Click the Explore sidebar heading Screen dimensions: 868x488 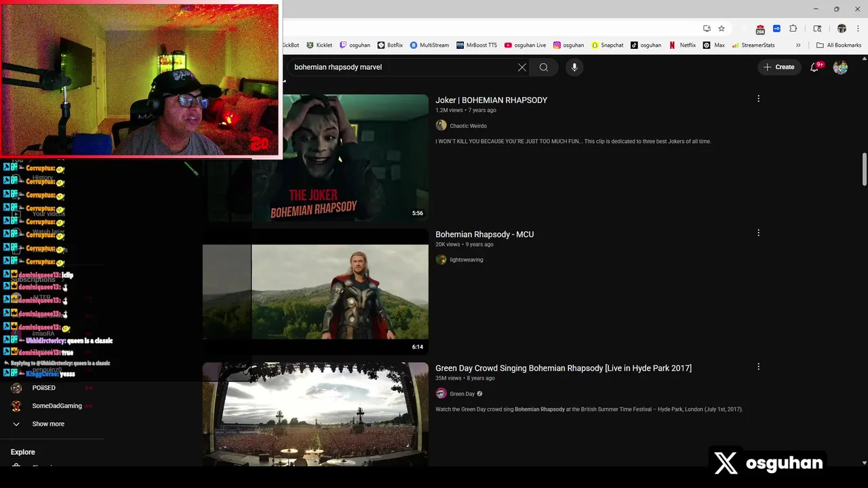pyautogui.click(x=22, y=452)
